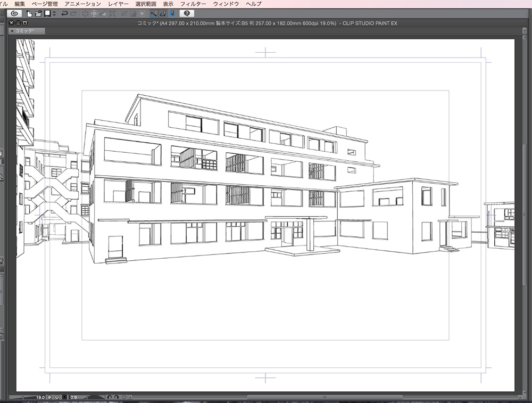This screenshot has width=532, height=403.
Task: Toggle Snap to ruler
Action: (154, 14)
